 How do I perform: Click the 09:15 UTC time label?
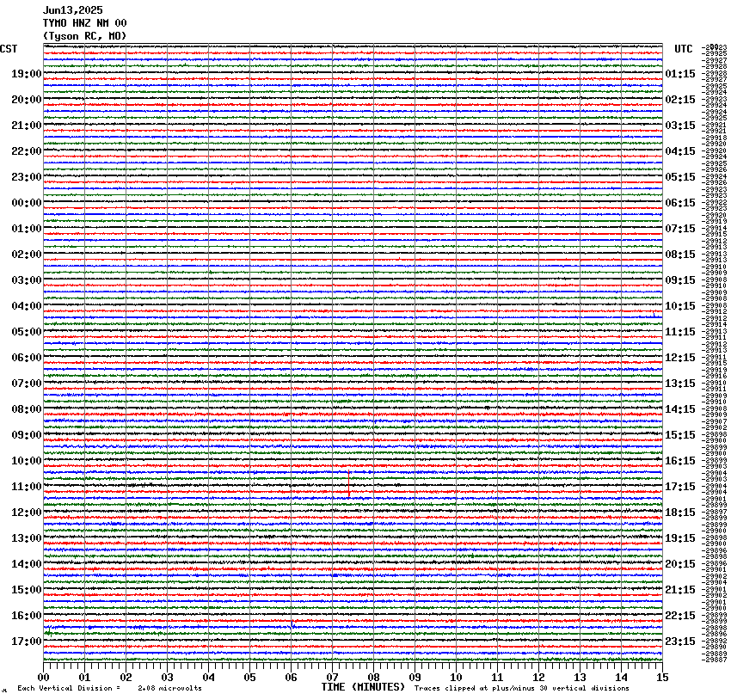coord(680,280)
